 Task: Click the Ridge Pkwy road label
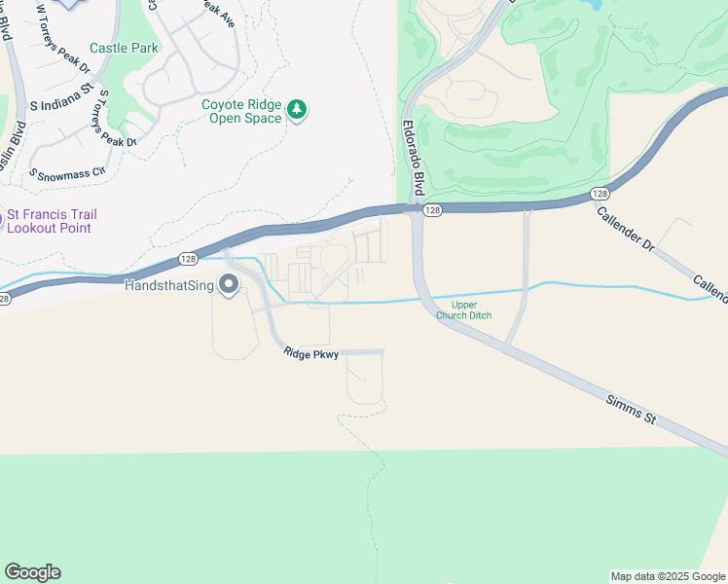(310, 353)
